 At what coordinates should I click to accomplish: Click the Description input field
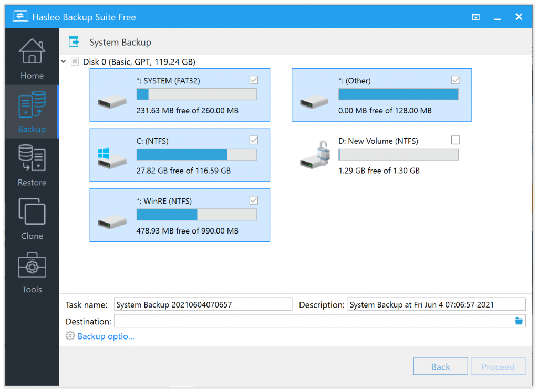[437, 304]
